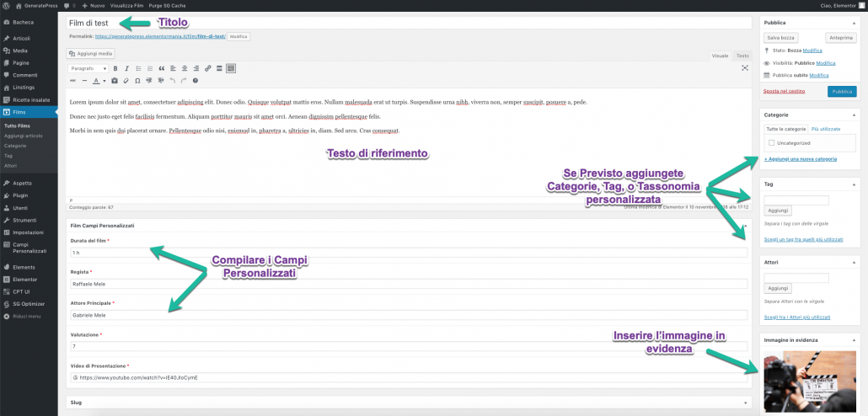The height and width of the screenshot is (416, 868).
Task: Open the text color dropdown arrow
Action: pos(103,81)
